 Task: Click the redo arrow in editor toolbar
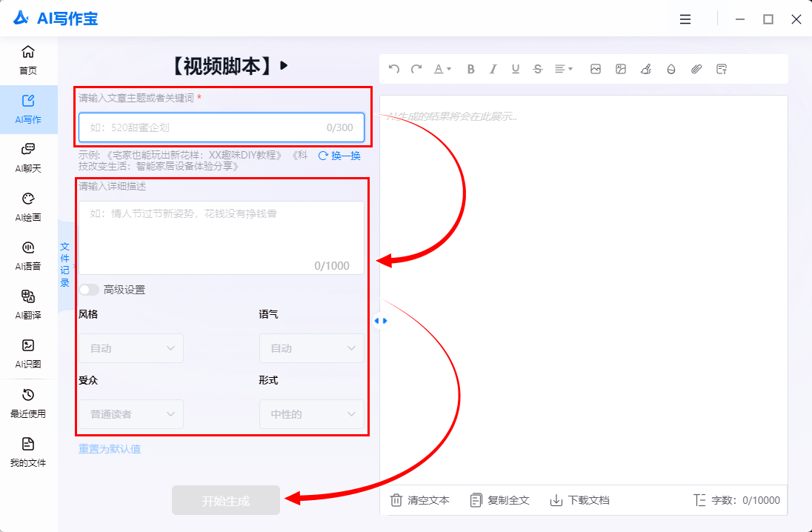pyautogui.click(x=416, y=69)
